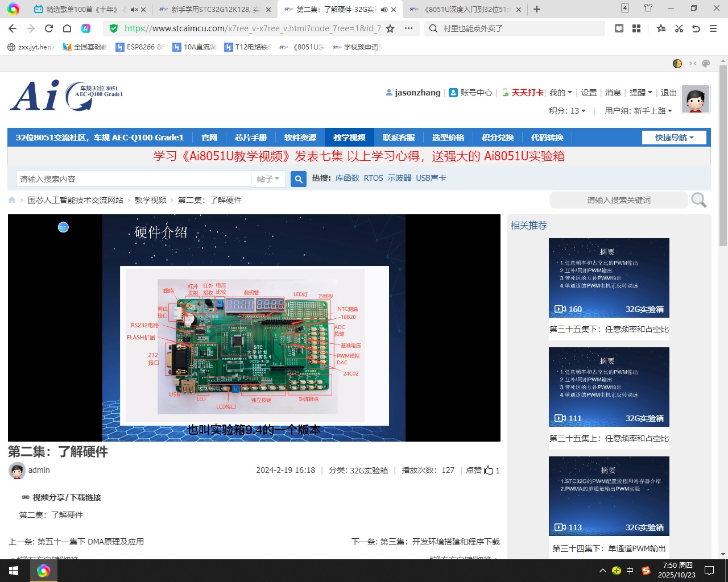728x582 pixels.
Task: Click the Ai site logo
Action: click(67, 95)
